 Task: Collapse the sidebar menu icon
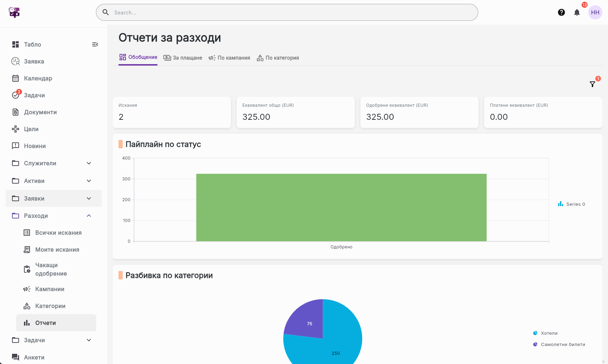pyautogui.click(x=95, y=44)
